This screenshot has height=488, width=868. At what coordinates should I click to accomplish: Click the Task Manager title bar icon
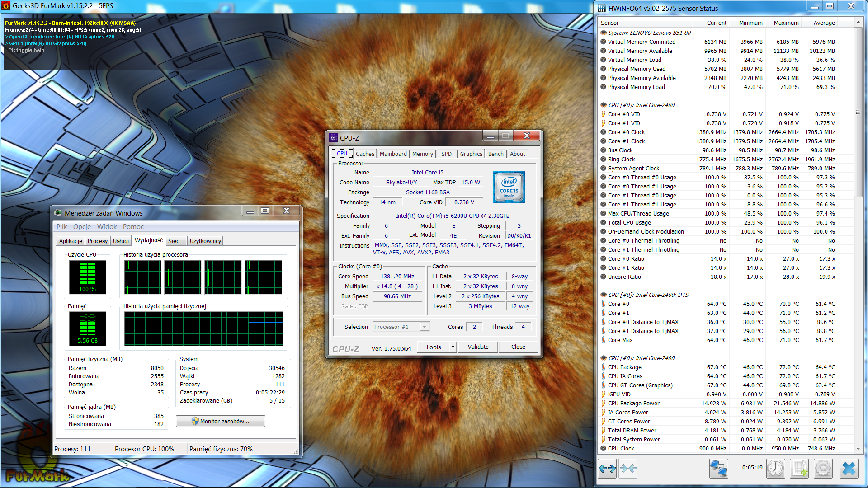pos(58,213)
